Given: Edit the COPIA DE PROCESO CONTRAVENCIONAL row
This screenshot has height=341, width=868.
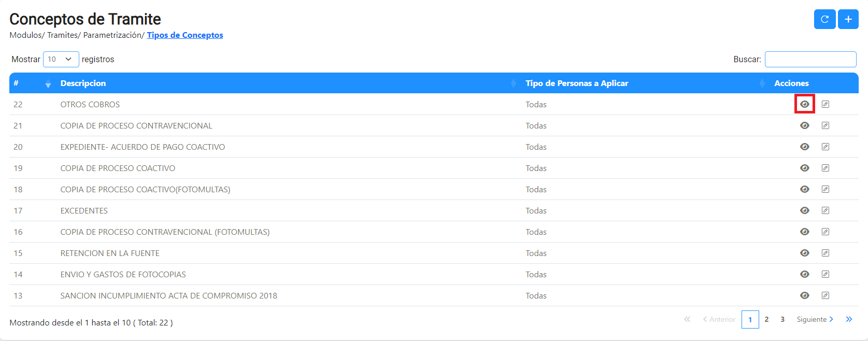Looking at the screenshot, I should click(826, 125).
